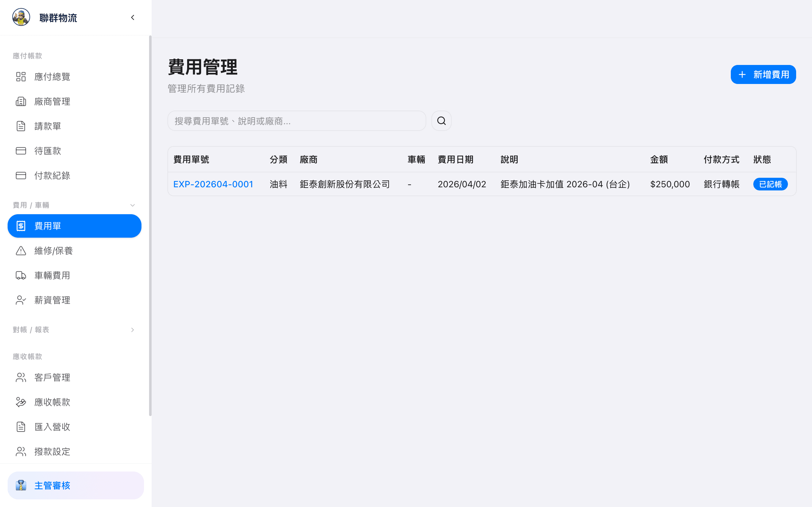Click the 新增費用 button

point(763,74)
